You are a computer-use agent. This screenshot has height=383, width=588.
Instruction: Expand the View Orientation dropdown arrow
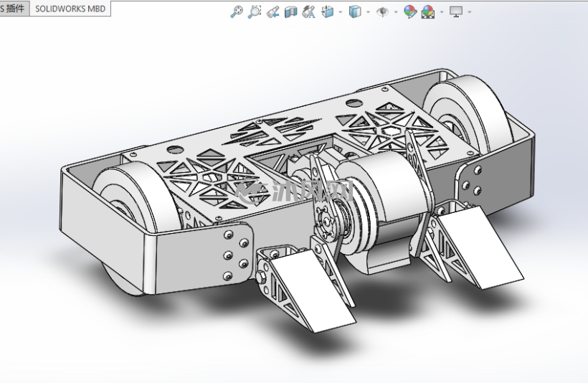pos(340,12)
